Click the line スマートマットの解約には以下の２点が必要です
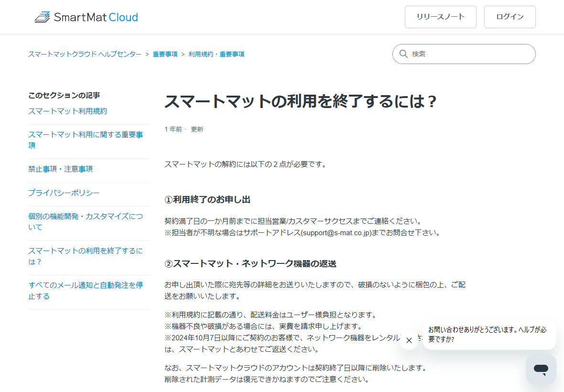This screenshot has width=564, height=392. click(x=245, y=164)
